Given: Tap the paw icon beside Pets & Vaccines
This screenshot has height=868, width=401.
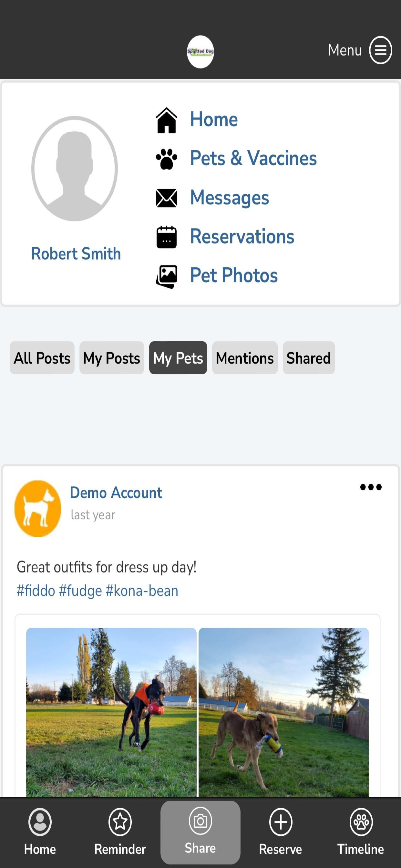Looking at the screenshot, I should pos(167,159).
